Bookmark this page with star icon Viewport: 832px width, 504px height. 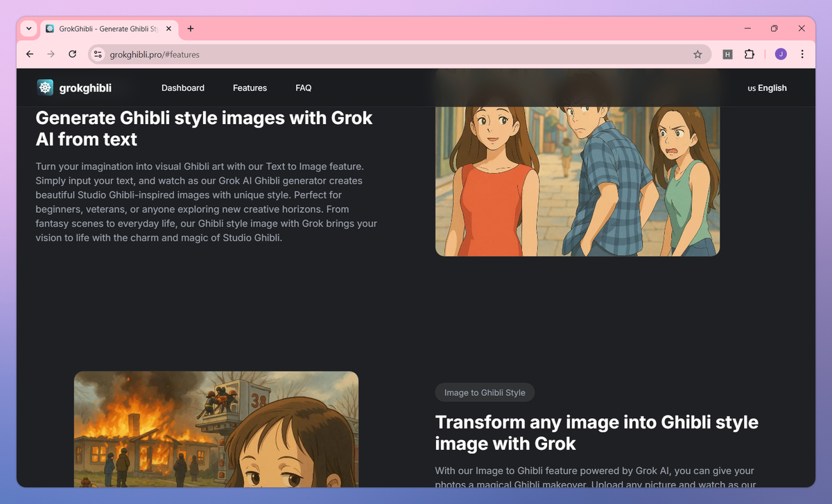(697, 54)
